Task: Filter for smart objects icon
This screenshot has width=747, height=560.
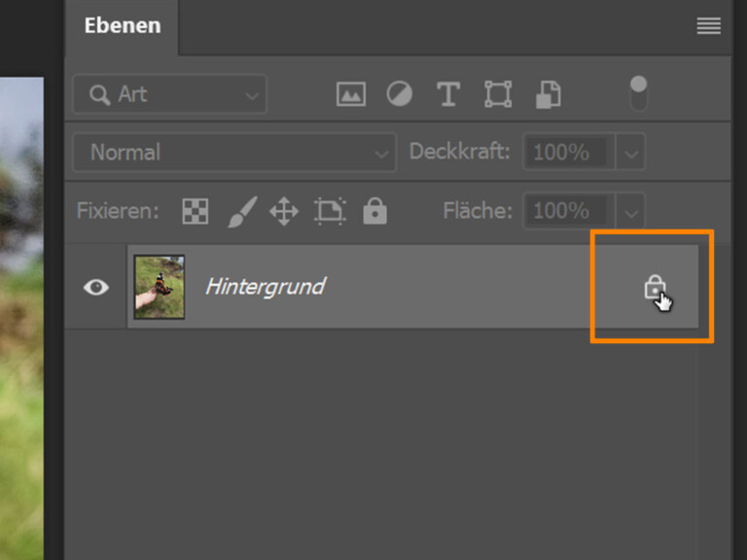Action: click(x=549, y=94)
